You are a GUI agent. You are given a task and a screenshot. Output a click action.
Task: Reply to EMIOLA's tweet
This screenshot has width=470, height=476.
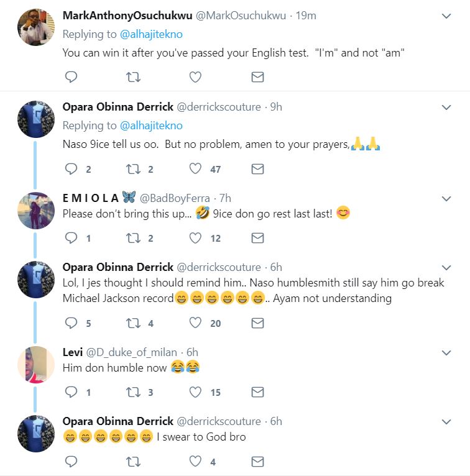(x=71, y=237)
